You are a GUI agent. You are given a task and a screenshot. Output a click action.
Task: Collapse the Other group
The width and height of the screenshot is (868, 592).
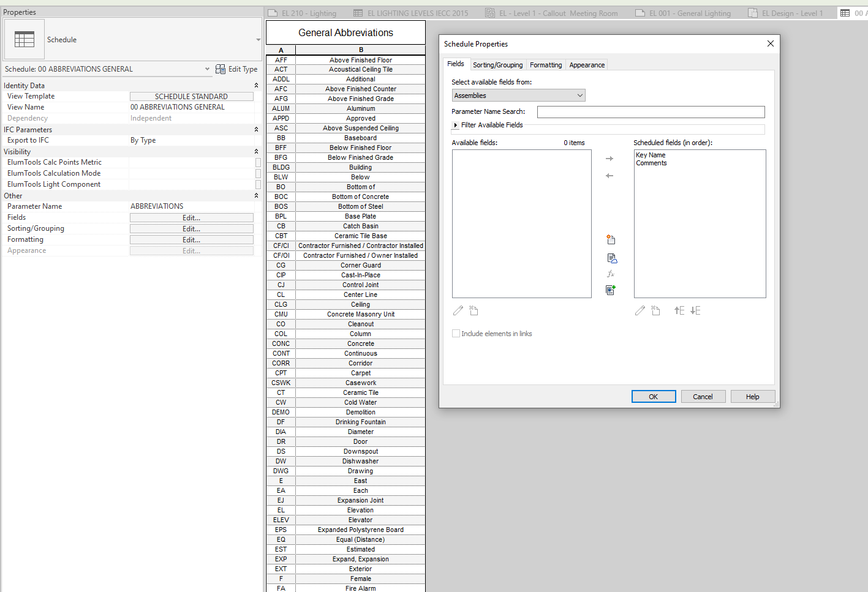click(x=256, y=196)
